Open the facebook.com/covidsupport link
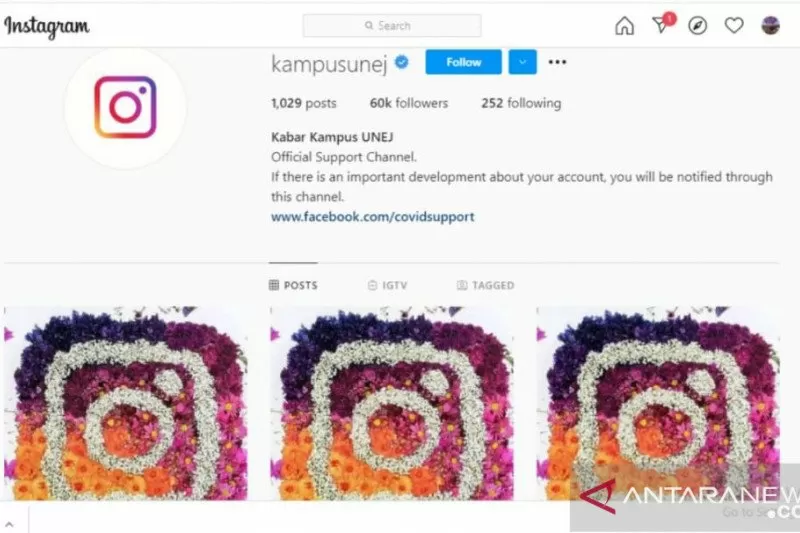 click(372, 217)
